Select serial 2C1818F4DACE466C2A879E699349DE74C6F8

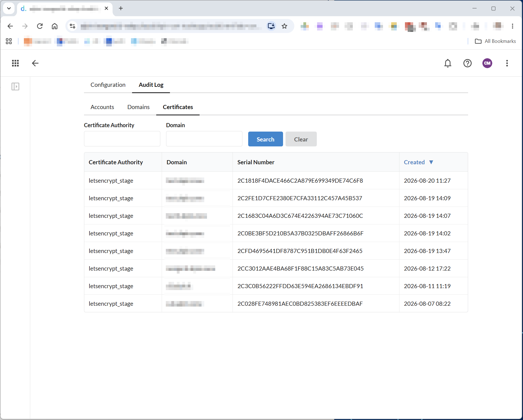click(x=300, y=181)
